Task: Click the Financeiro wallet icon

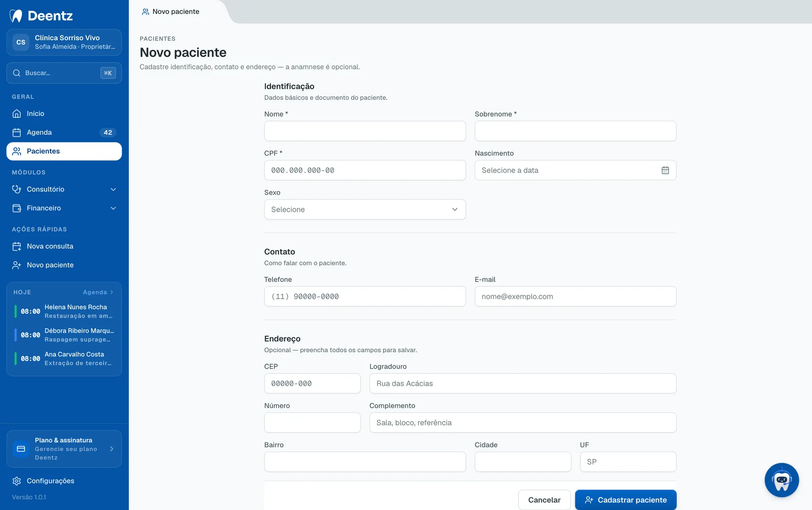Action: (16, 208)
